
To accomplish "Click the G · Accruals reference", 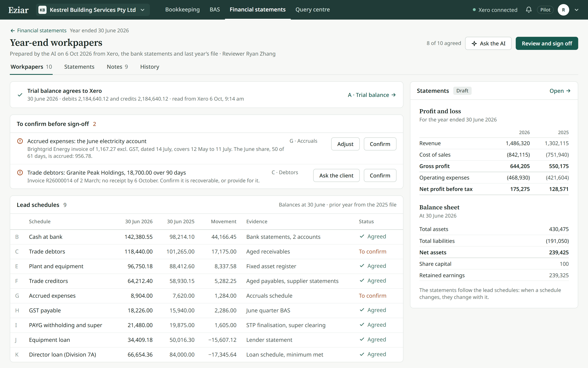I will (303, 141).
